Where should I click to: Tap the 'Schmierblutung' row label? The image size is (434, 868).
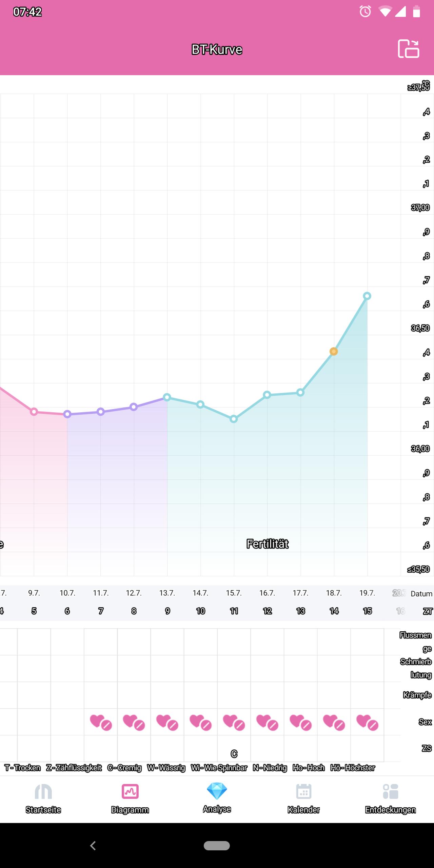click(x=416, y=668)
